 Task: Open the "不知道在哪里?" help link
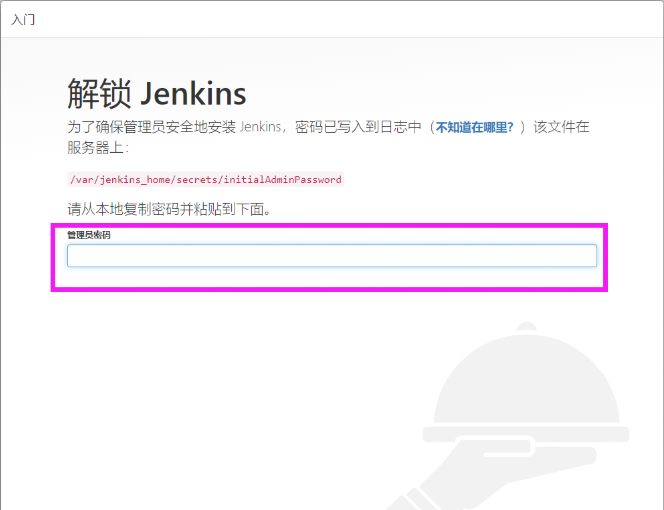click(475, 127)
